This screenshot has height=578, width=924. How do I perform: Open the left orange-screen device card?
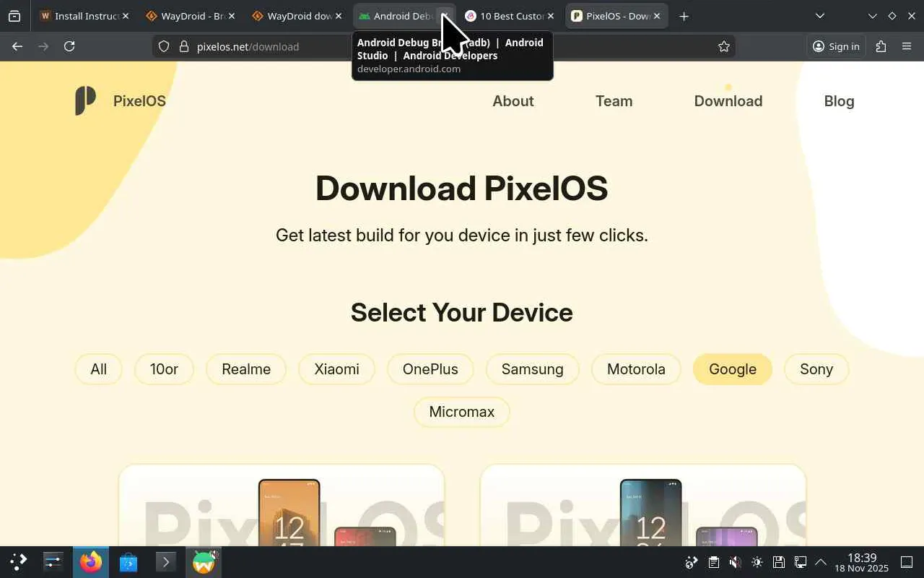(x=282, y=505)
